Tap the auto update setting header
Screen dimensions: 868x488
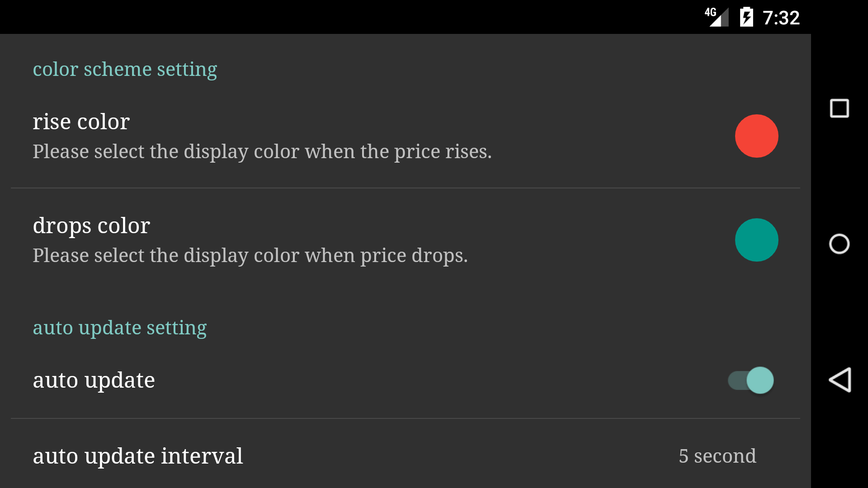120,328
